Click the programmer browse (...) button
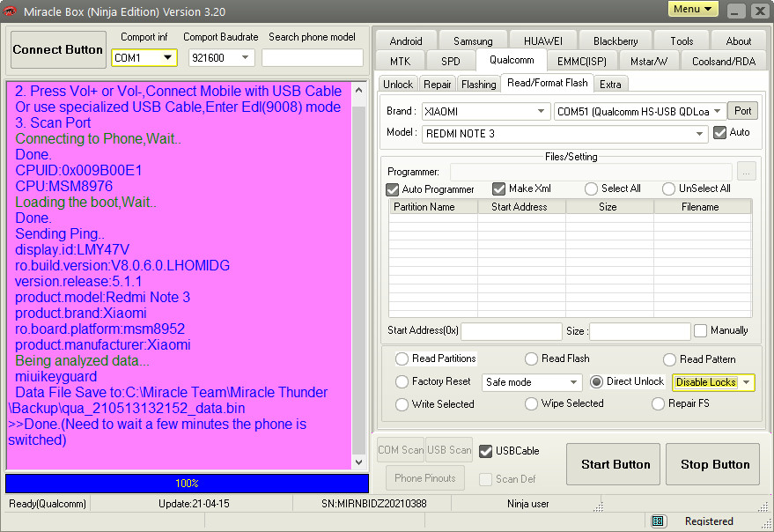 pos(747,172)
